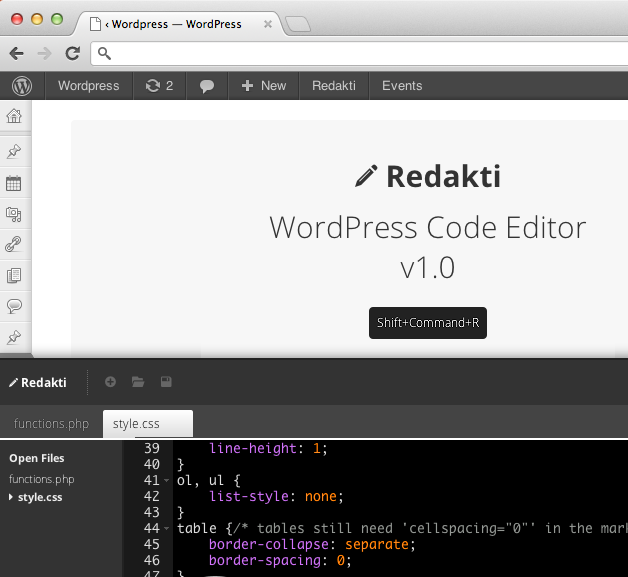Open Media library icon in sidebar
Viewport: 628px width, 577px height.
click(14, 214)
